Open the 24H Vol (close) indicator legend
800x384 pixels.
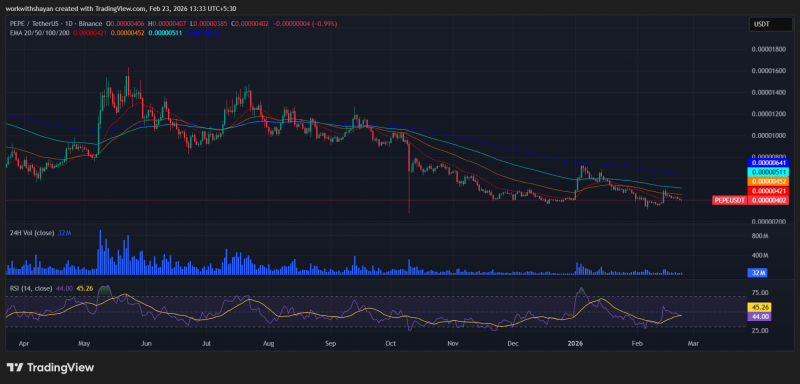point(32,233)
